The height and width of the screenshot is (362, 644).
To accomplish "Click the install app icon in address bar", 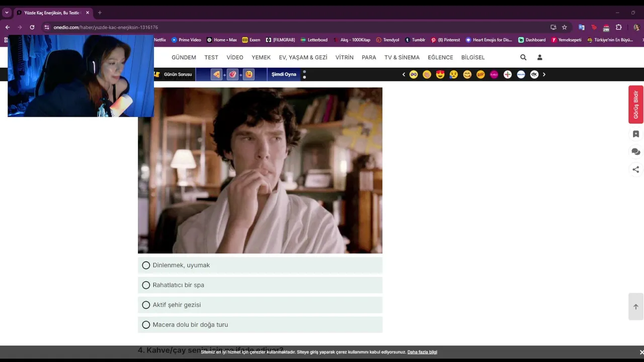I will [x=553, y=27].
